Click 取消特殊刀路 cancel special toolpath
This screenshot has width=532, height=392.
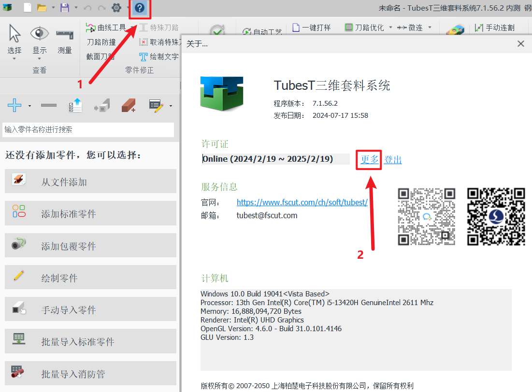[x=160, y=42]
